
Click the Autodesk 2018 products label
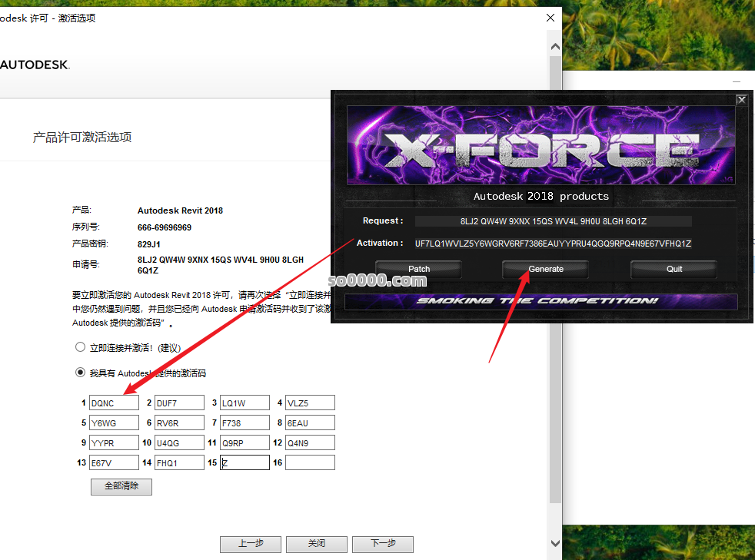[540, 197]
